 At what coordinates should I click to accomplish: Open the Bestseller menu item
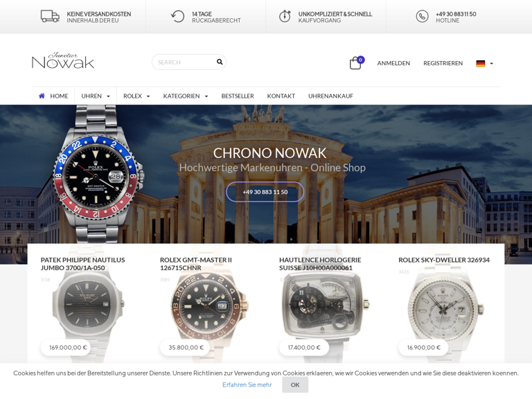tap(238, 96)
